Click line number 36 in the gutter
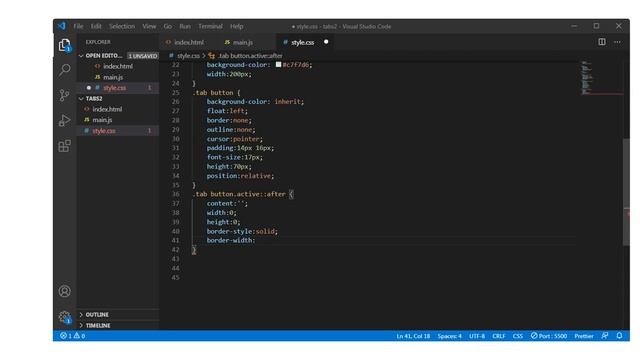Screen dimensions: 640x360 tap(176, 194)
